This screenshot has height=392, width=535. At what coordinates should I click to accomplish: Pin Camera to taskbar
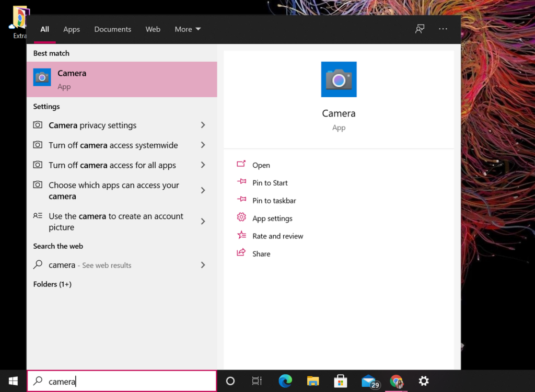point(274,200)
